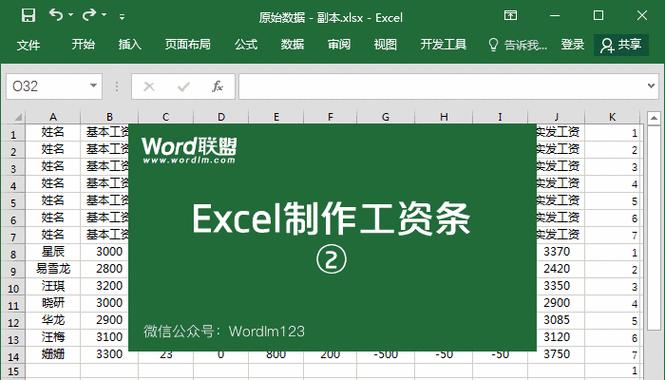Viewport: 665px width, 380px height.
Task: Switch to the 插入 tab
Action: pyautogui.click(x=130, y=44)
